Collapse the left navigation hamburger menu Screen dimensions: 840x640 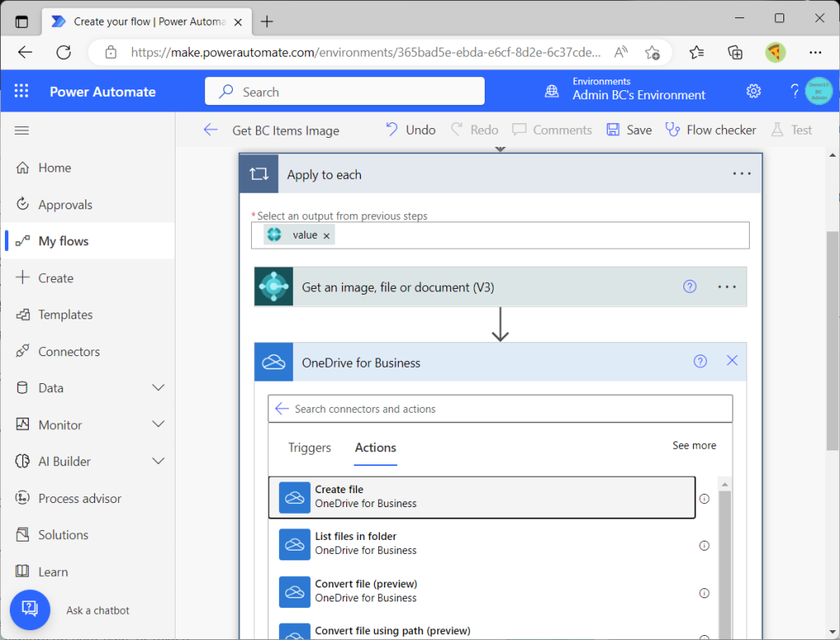point(22,130)
